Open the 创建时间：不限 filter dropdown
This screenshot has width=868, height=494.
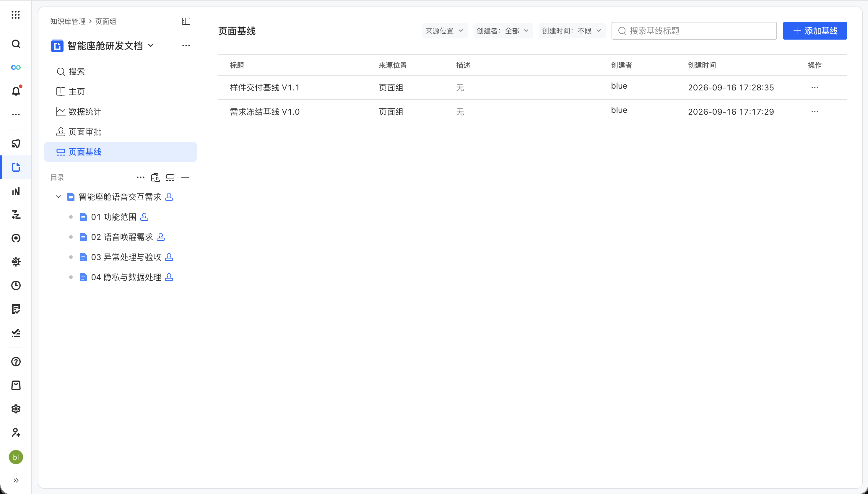572,31
